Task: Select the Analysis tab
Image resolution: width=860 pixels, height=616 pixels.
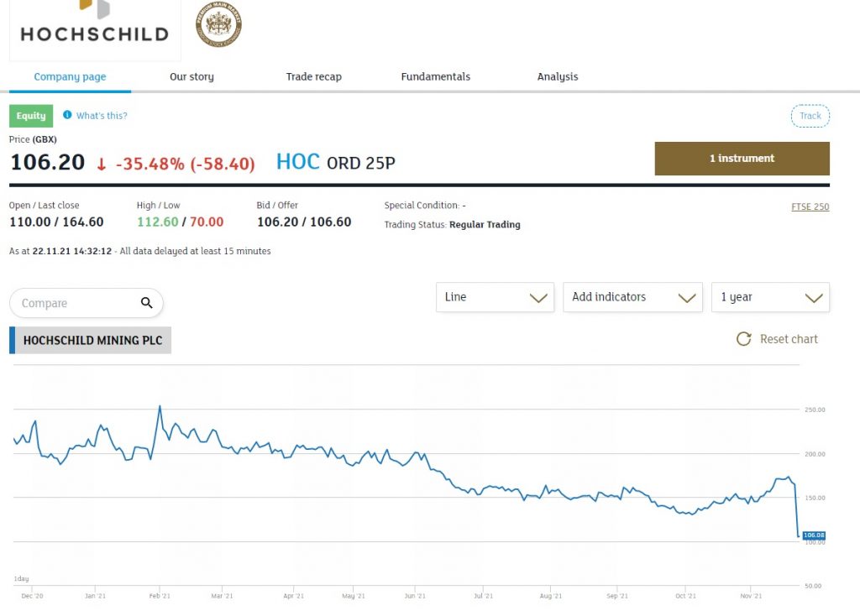Action: [558, 76]
